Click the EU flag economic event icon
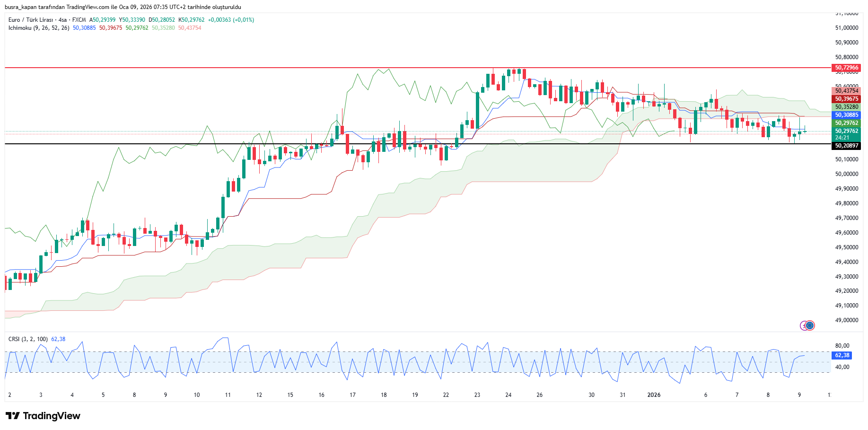The image size is (868, 430). (x=810, y=325)
